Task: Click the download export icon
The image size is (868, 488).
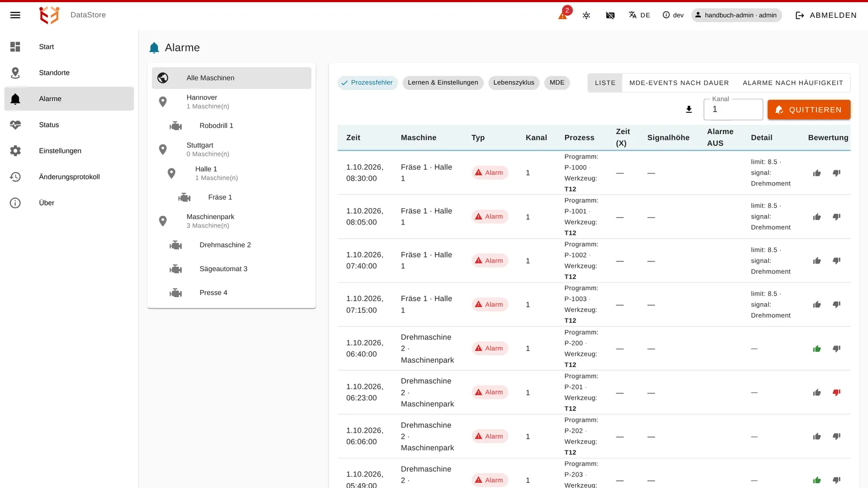Action: (x=689, y=110)
